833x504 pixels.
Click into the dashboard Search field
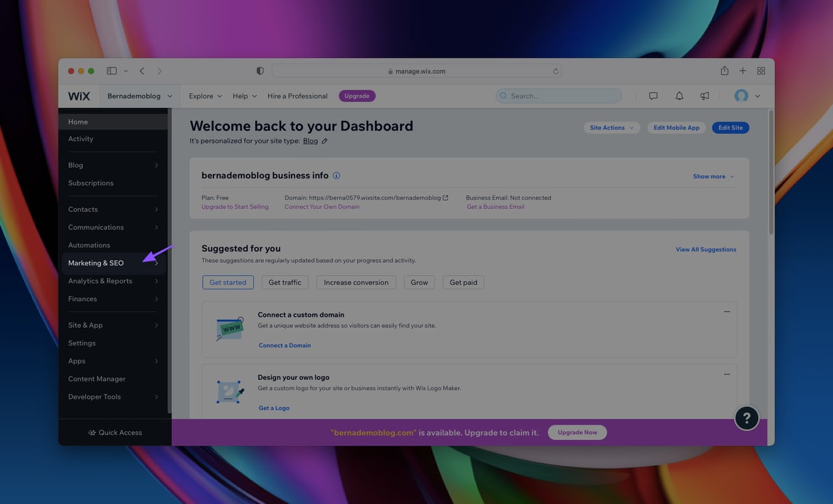click(558, 96)
